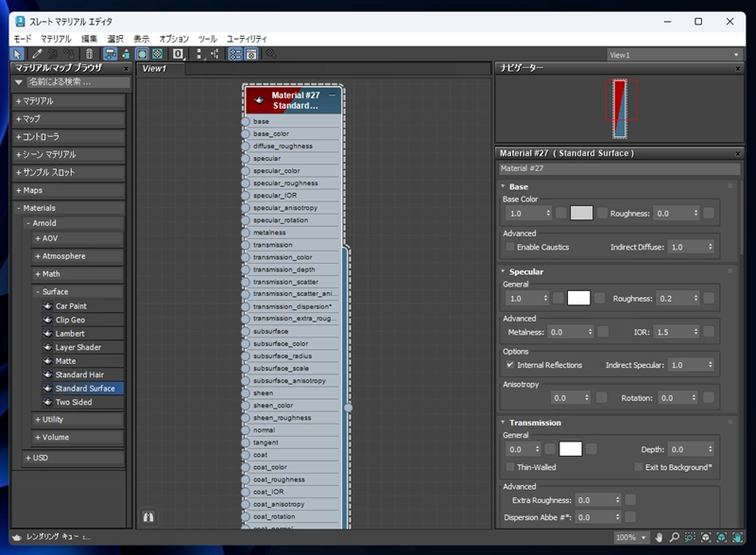
Task: Click Put Material to Scene icon
Action: pos(53,54)
